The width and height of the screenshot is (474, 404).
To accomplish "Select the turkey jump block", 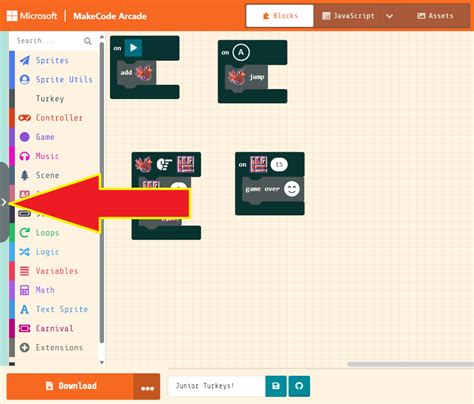I will click(x=246, y=77).
